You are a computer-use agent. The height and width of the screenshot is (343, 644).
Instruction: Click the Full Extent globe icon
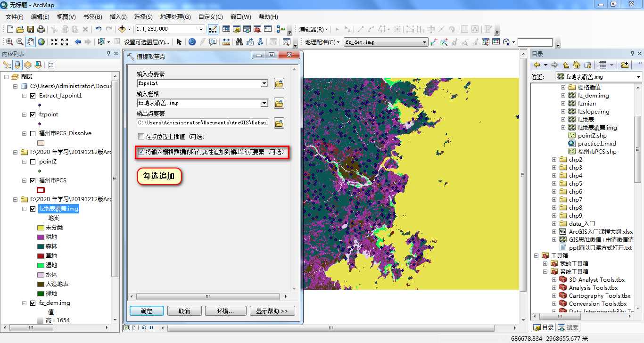pos(41,41)
